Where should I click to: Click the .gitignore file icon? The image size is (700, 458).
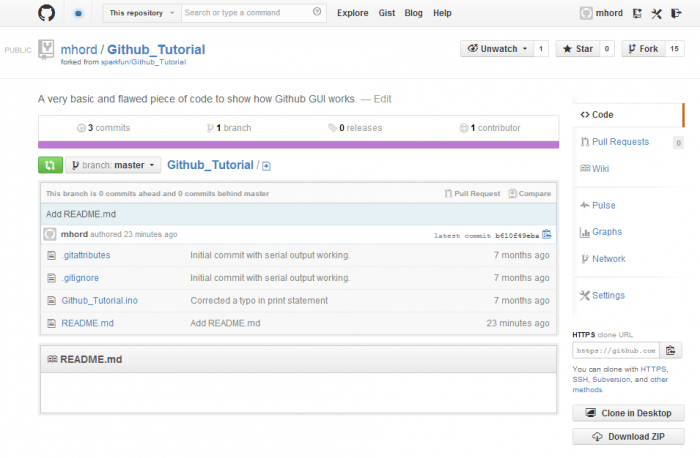(52, 278)
